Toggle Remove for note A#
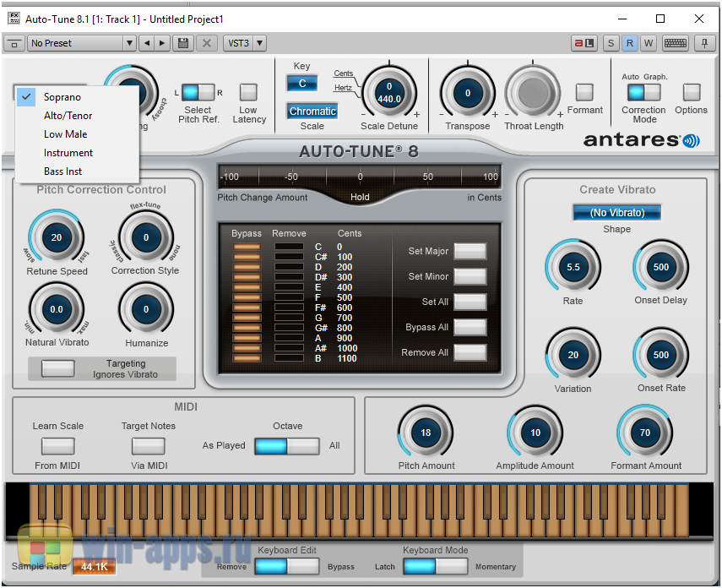 click(289, 348)
